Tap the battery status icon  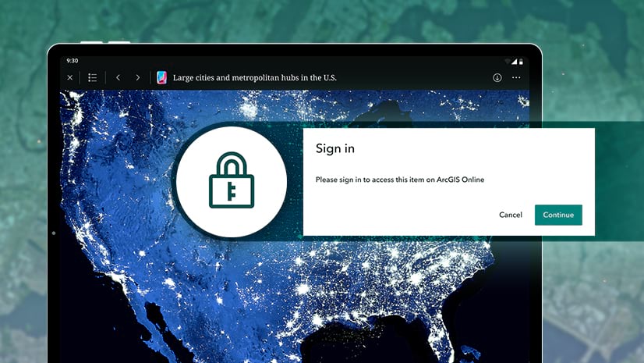pyautogui.click(x=521, y=61)
